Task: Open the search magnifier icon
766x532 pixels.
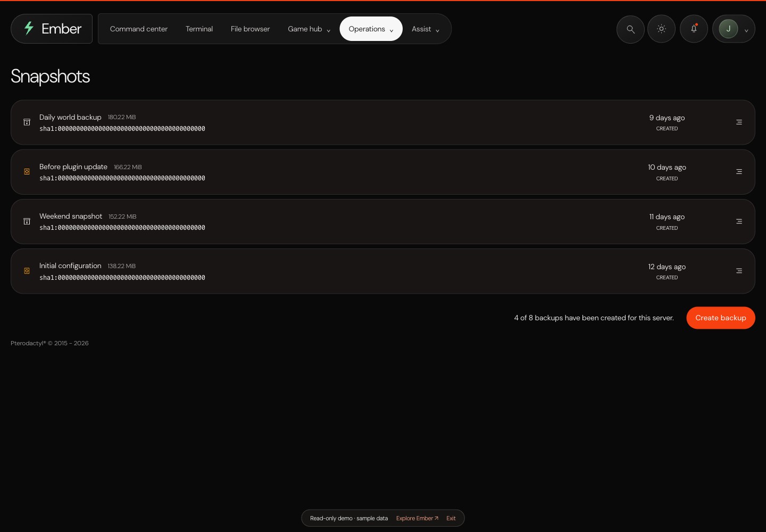Action: pyautogui.click(x=630, y=29)
